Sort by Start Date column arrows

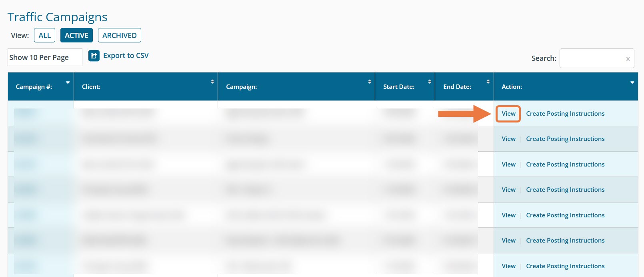pyautogui.click(x=430, y=82)
